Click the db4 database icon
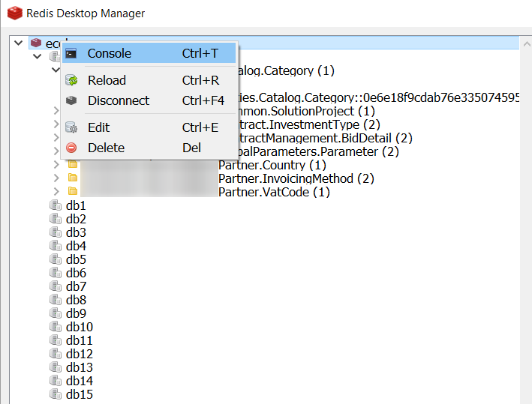The height and width of the screenshot is (404, 532). click(56, 245)
